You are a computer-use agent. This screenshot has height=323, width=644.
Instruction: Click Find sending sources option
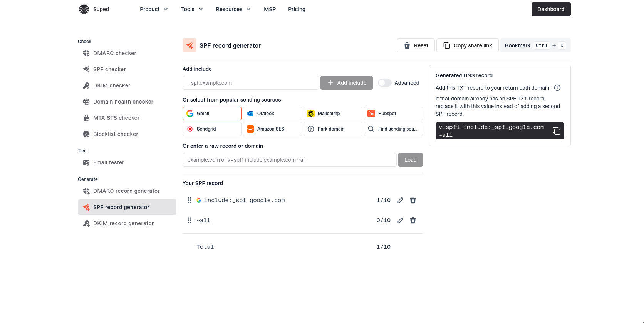393,129
